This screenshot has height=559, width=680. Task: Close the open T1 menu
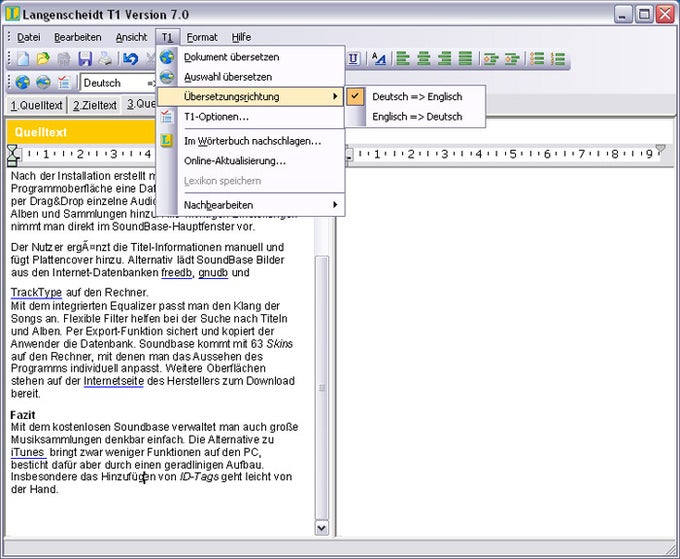(167, 37)
